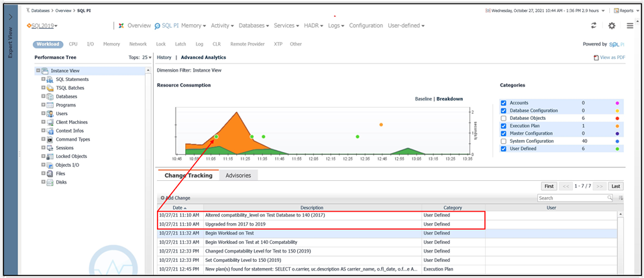Click the Databases tree icon

50,96
